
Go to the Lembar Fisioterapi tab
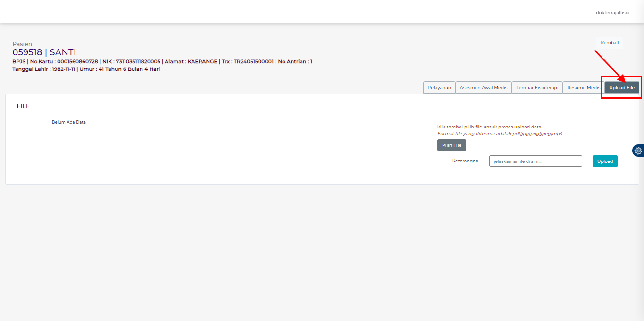[x=537, y=88]
